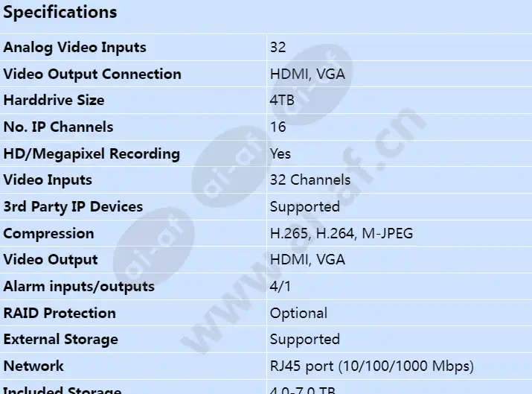Click the RJ45 port network value
Screen dimensions: 532x394
point(372,366)
